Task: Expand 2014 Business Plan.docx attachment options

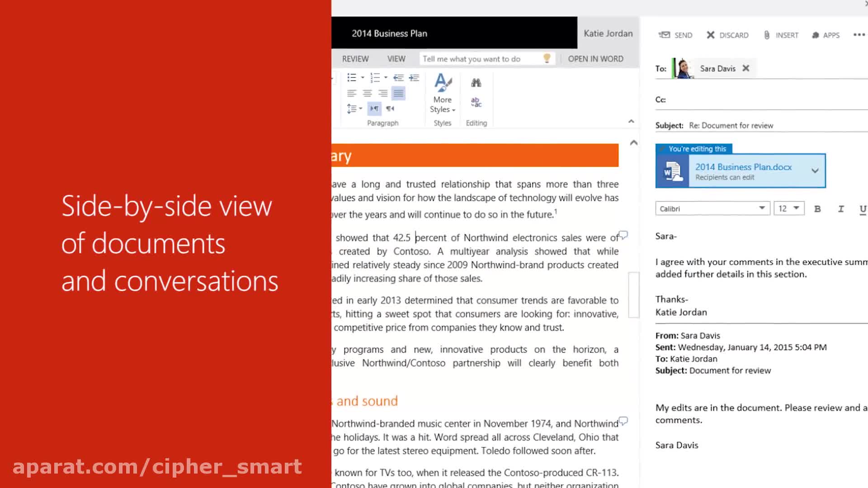Action: (815, 171)
